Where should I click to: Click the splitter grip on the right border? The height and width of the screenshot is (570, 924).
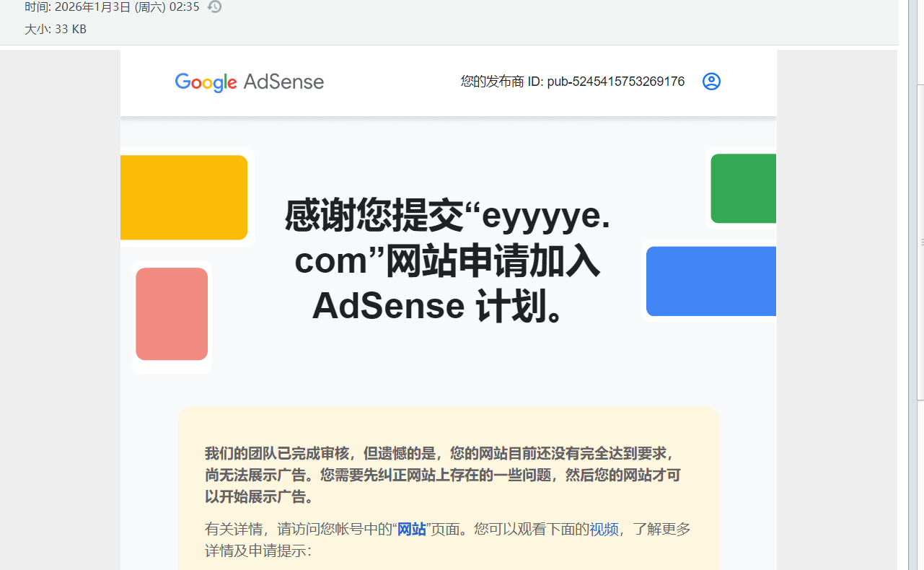(x=922, y=242)
